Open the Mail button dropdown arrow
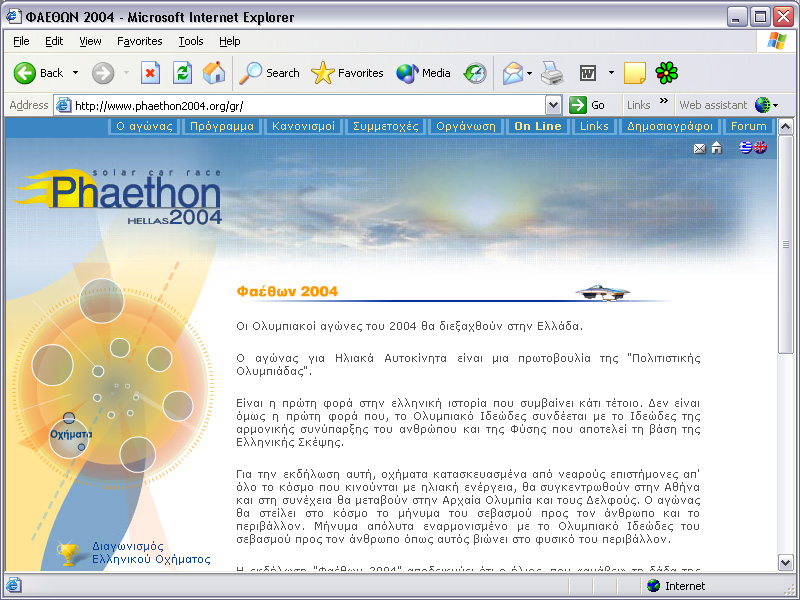This screenshot has width=800, height=600. (529, 73)
